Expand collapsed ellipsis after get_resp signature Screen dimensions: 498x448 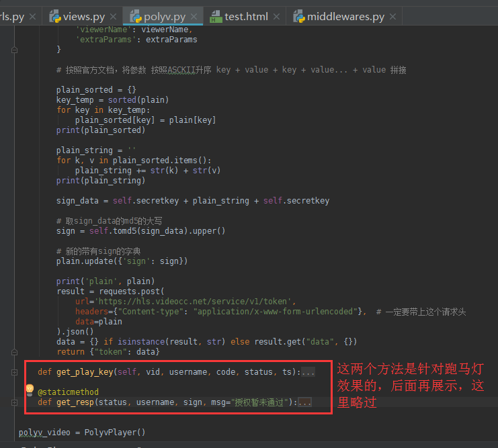click(x=305, y=402)
